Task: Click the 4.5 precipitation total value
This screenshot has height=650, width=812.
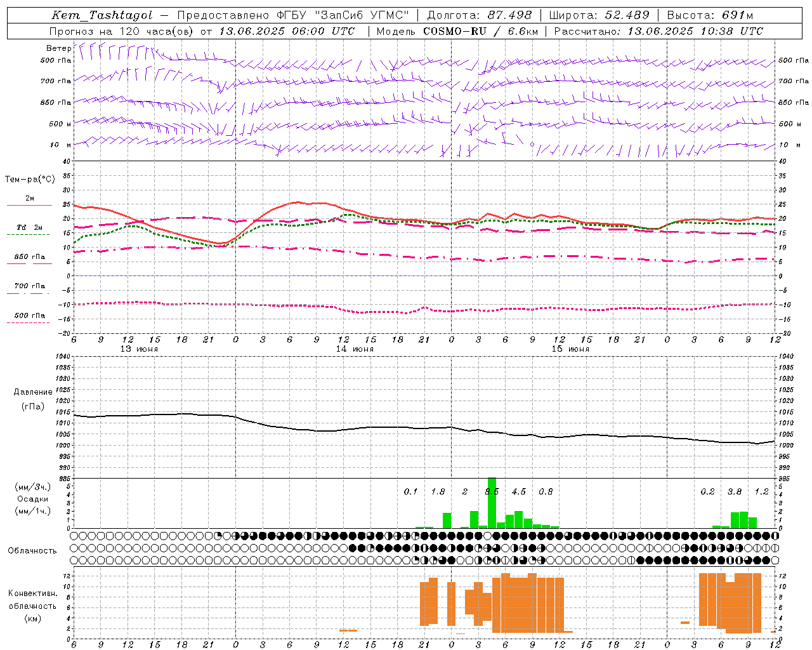Action: click(519, 491)
